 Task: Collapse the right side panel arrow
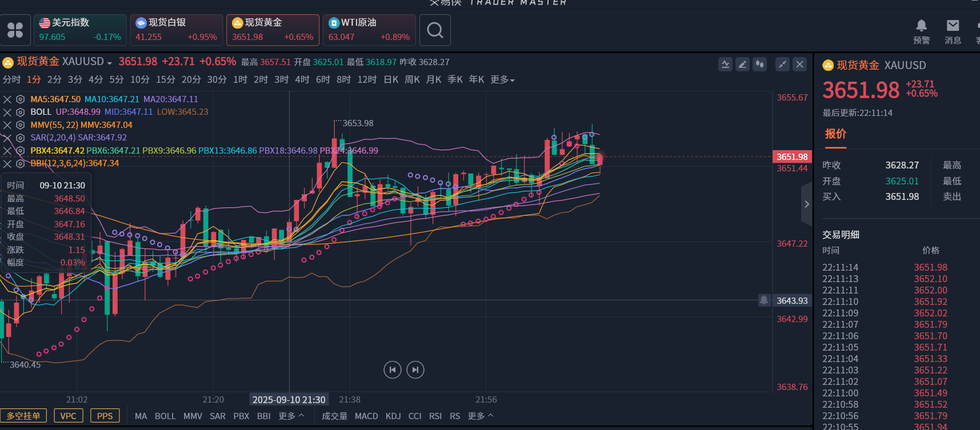tap(806, 204)
